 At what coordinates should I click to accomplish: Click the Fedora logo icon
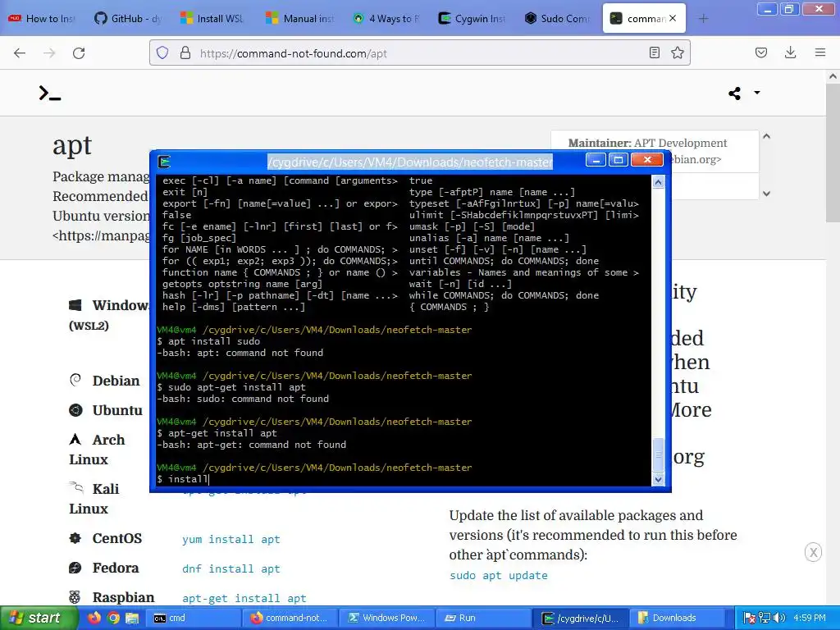pos(75,568)
